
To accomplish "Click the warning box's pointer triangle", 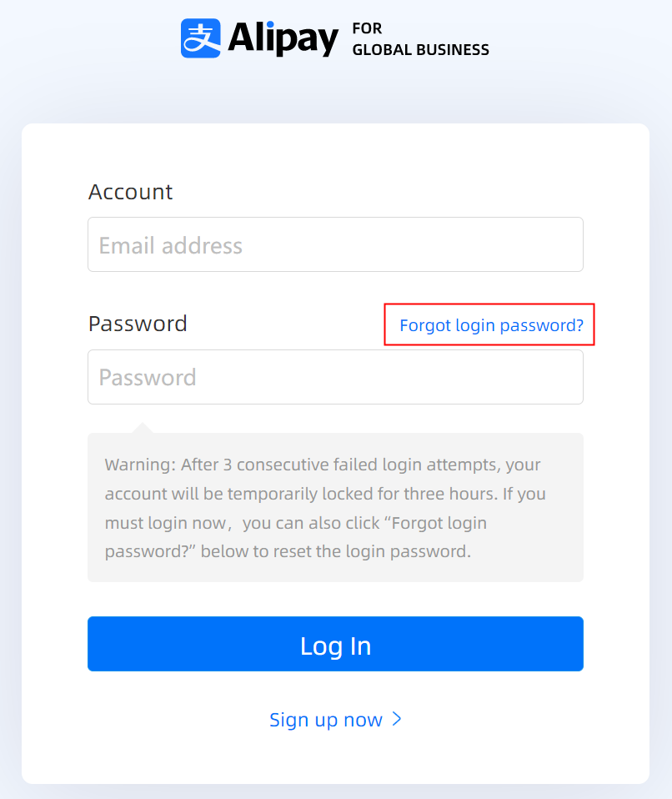I will click(x=143, y=428).
